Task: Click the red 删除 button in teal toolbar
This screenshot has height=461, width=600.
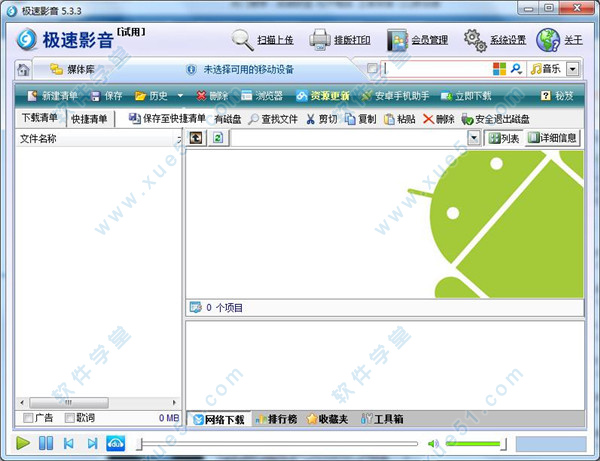Action: (212, 96)
